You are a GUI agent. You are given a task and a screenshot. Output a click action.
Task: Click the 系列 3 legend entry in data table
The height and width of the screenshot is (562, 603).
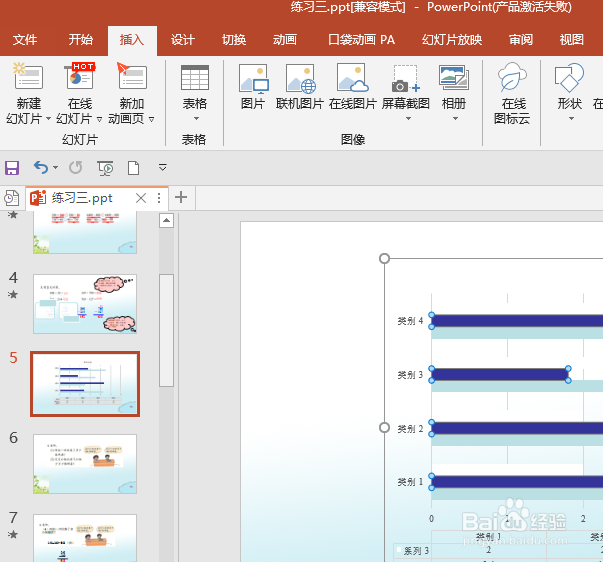[413, 551]
